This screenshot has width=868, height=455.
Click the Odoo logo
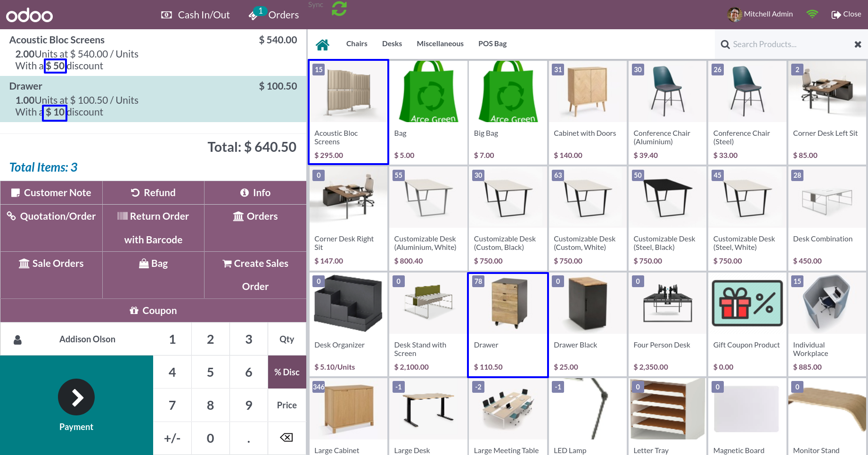point(29,15)
